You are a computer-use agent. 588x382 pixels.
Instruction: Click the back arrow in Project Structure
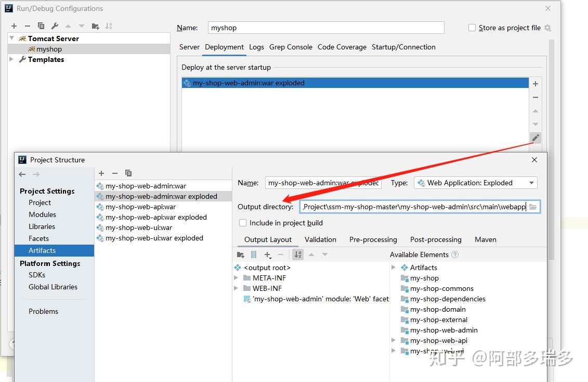coord(22,174)
